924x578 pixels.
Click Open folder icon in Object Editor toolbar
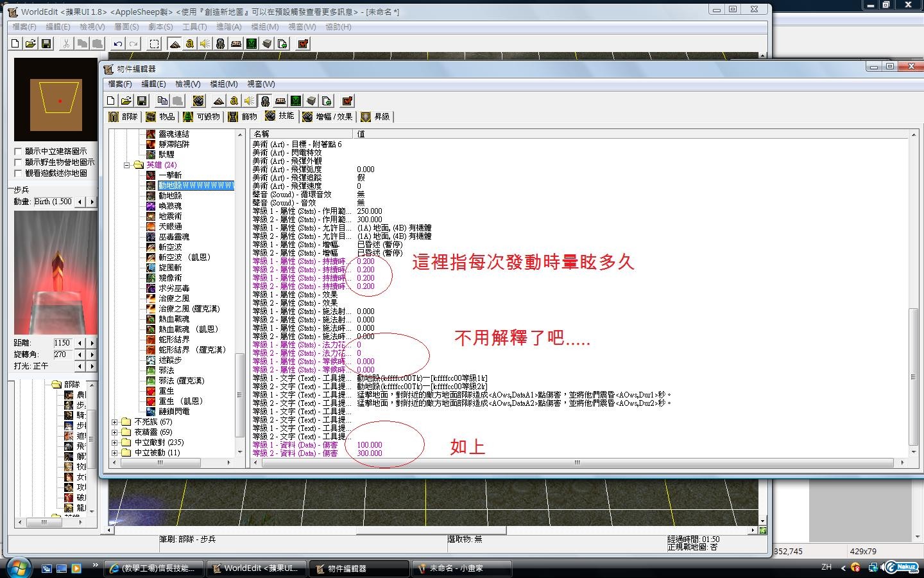click(x=126, y=101)
